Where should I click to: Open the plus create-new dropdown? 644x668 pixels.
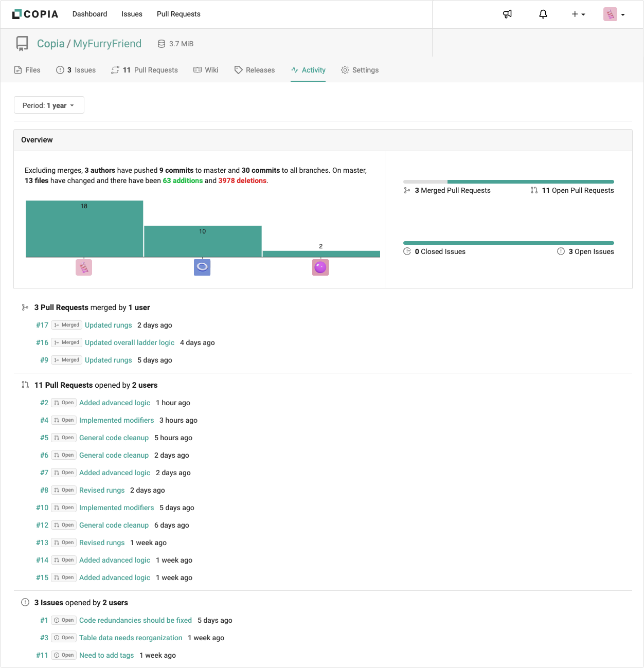[578, 14]
